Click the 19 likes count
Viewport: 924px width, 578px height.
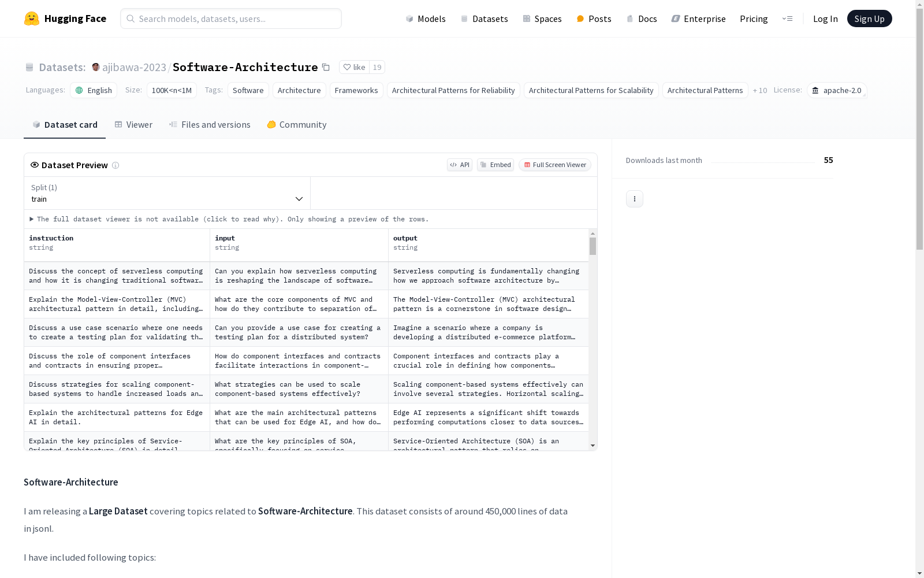pos(377,67)
